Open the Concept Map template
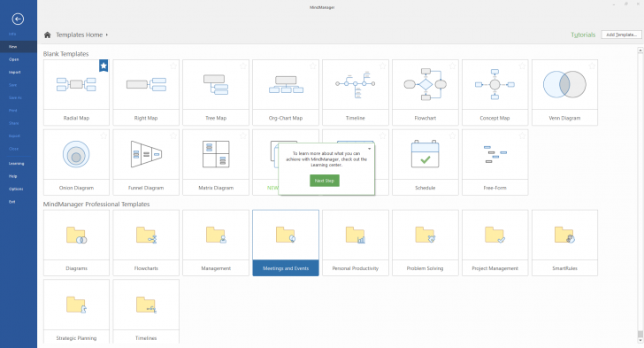 494,93
